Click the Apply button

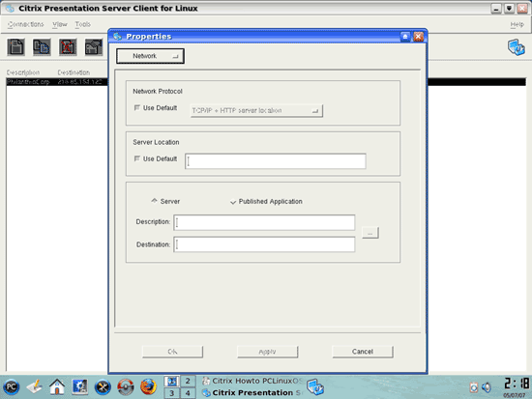coord(267,352)
